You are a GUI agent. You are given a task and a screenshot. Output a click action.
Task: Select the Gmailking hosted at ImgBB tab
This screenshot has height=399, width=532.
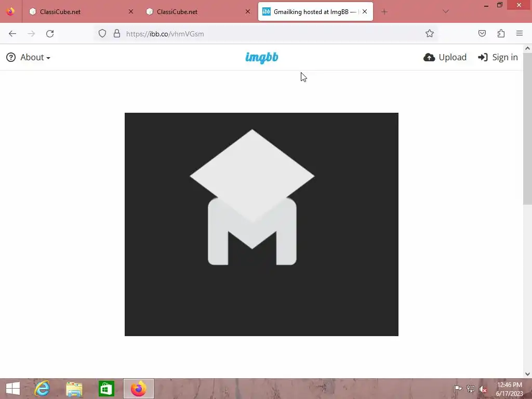pyautogui.click(x=315, y=11)
